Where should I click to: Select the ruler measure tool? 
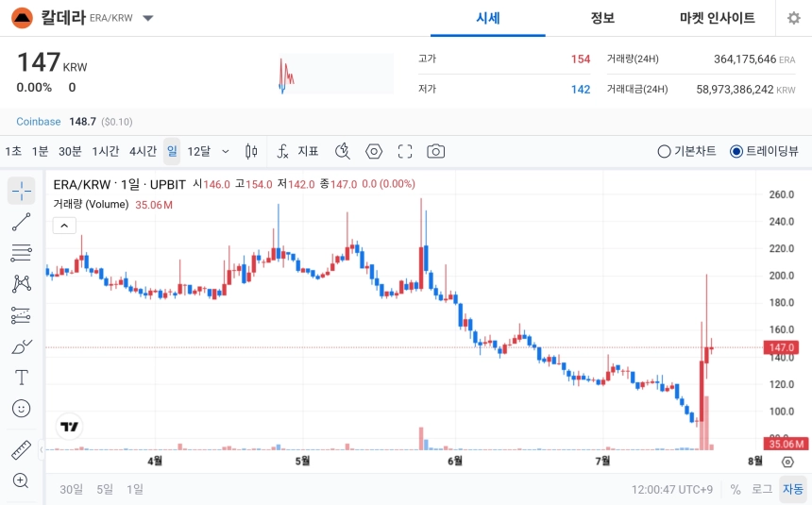tap(21, 450)
